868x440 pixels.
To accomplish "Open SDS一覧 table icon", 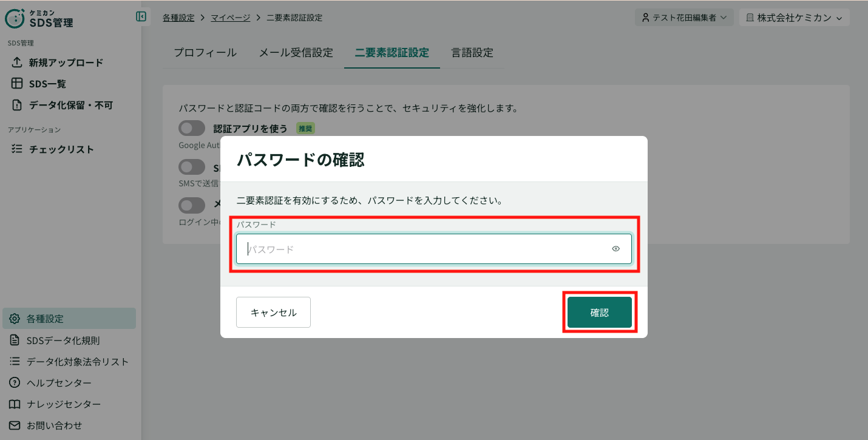I will 17,84.
